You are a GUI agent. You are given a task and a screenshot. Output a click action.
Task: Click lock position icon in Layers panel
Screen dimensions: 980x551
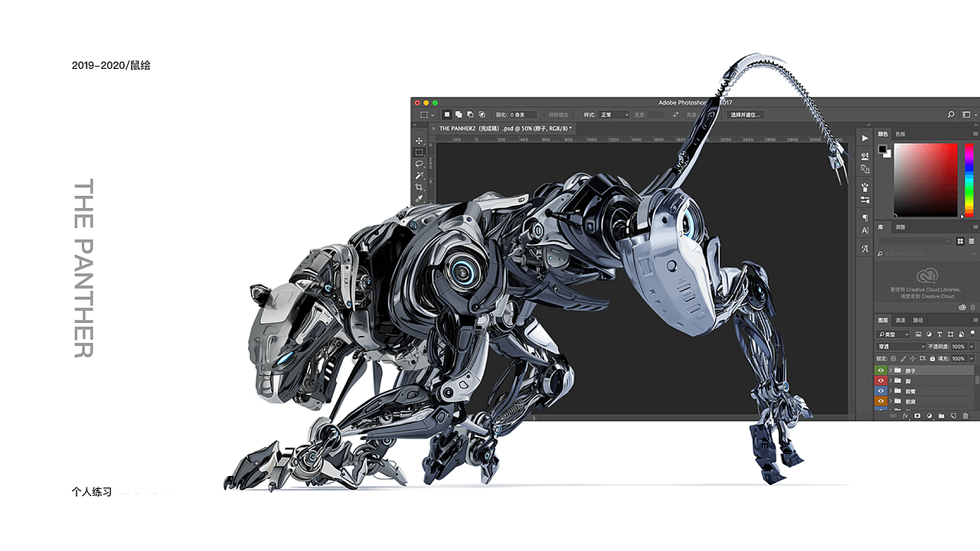913,358
